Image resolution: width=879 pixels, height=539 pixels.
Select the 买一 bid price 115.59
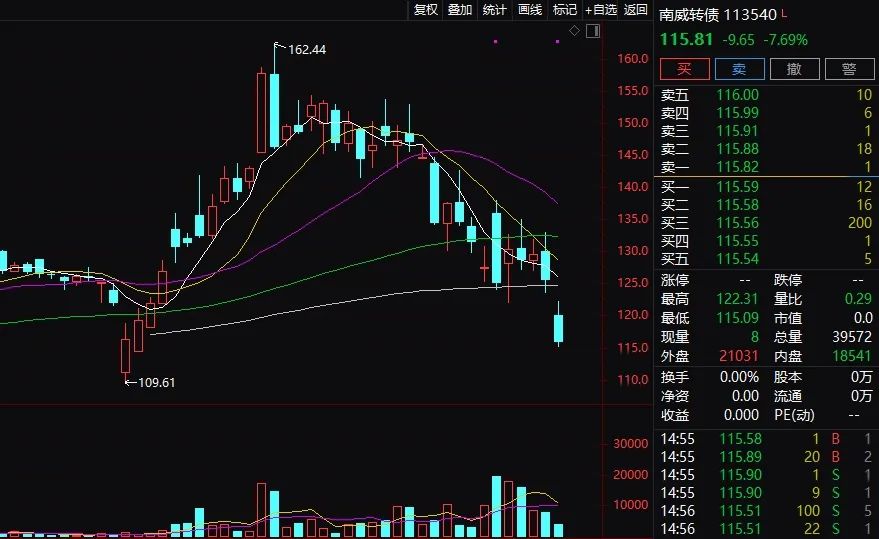738,187
